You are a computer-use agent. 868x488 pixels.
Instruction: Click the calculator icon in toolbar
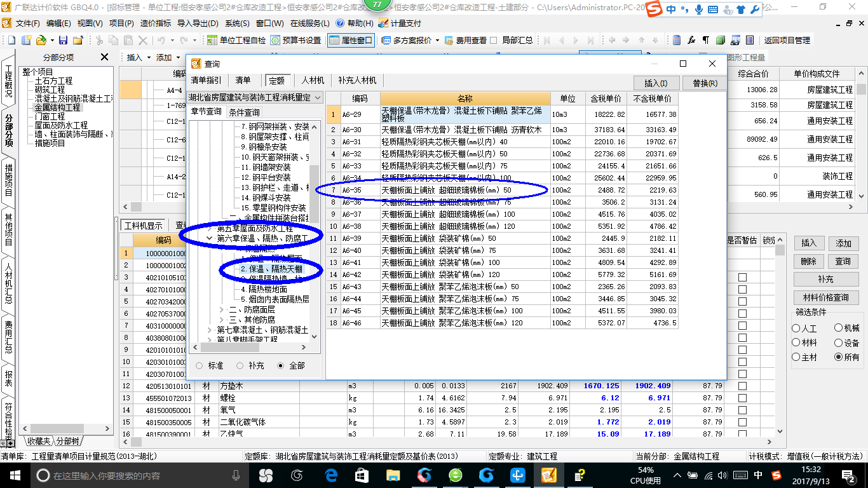click(677, 40)
